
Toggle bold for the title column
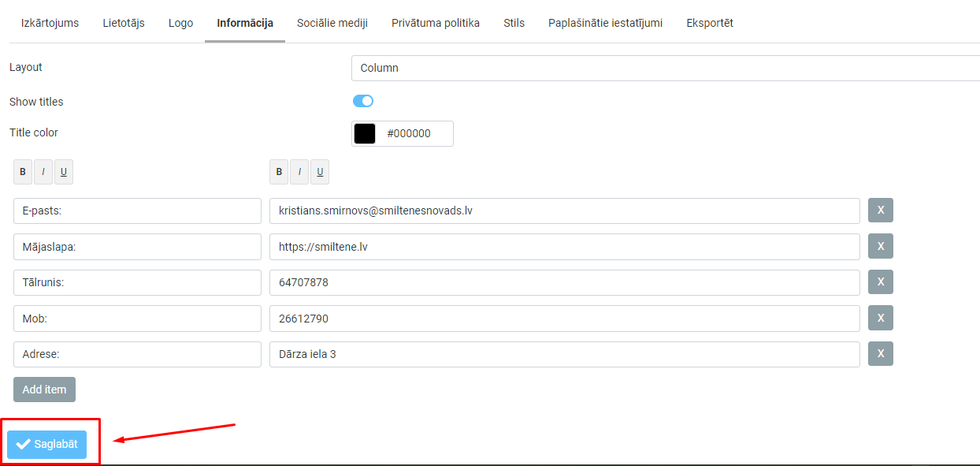pos(23,172)
